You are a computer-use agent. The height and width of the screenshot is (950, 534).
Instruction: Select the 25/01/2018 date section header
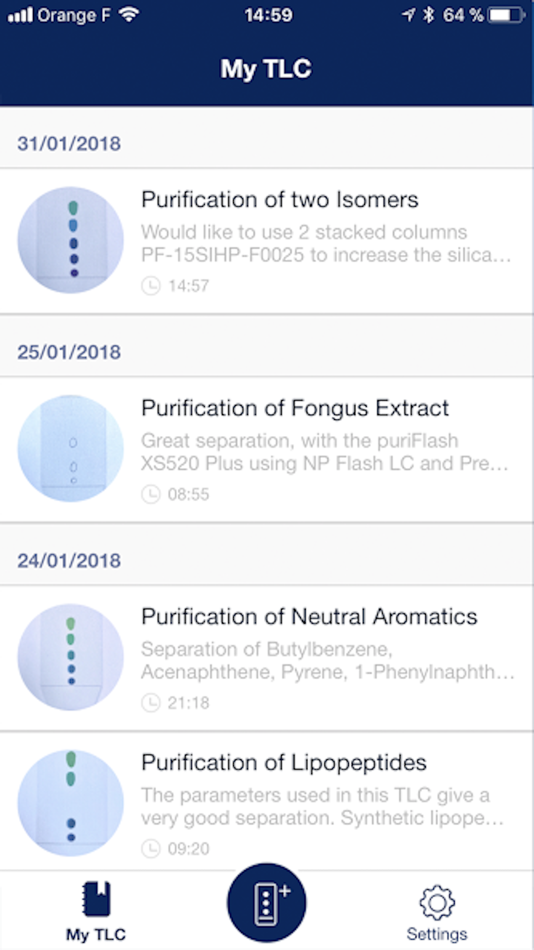click(267, 352)
